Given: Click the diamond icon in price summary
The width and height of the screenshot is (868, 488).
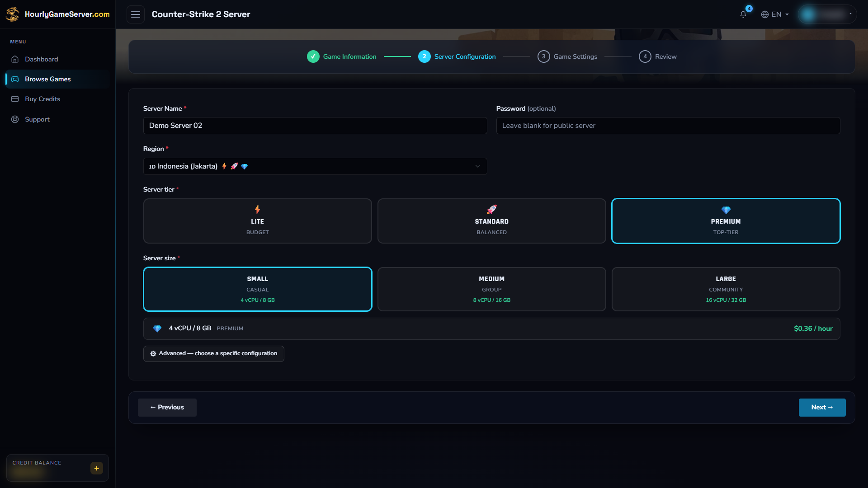Looking at the screenshot, I should pos(157,329).
